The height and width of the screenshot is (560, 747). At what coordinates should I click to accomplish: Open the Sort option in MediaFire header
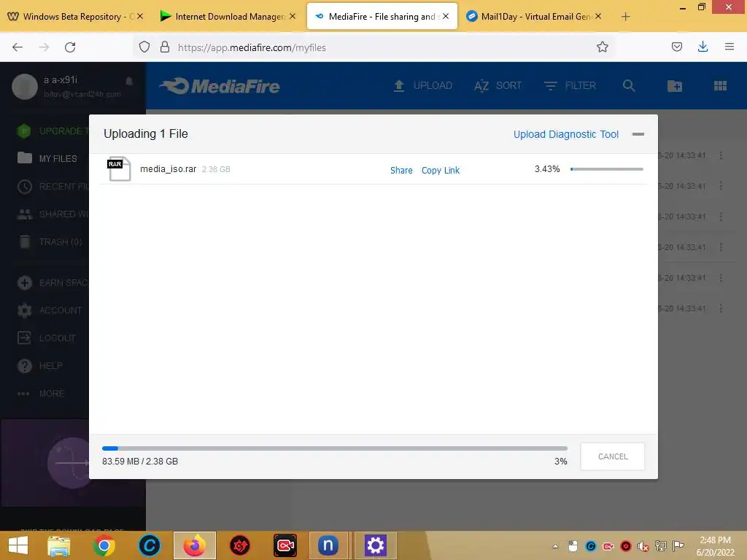coord(498,86)
